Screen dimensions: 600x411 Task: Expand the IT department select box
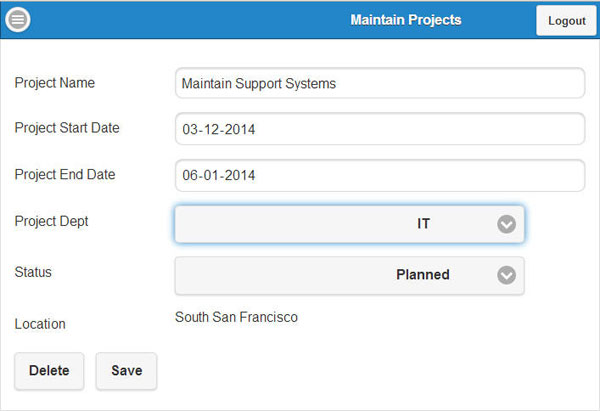(x=349, y=224)
